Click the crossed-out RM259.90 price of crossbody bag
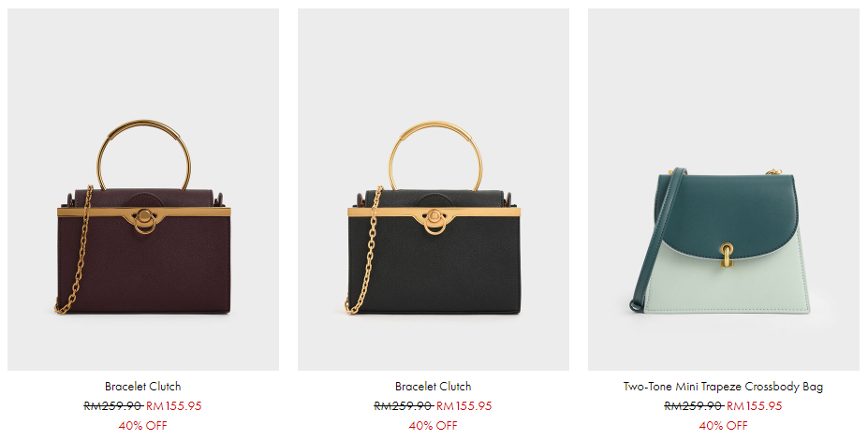The width and height of the screenshot is (868, 440). point(694,405)
